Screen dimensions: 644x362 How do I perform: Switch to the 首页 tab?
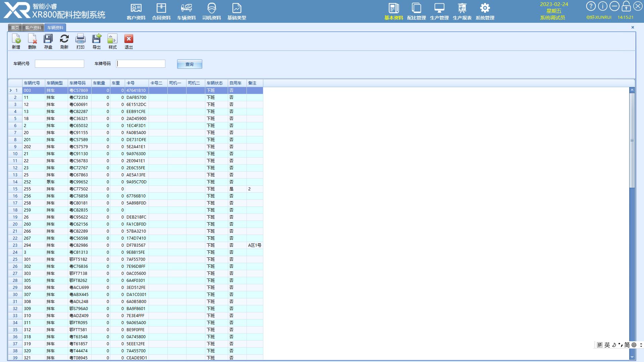(x=15, y=27)
